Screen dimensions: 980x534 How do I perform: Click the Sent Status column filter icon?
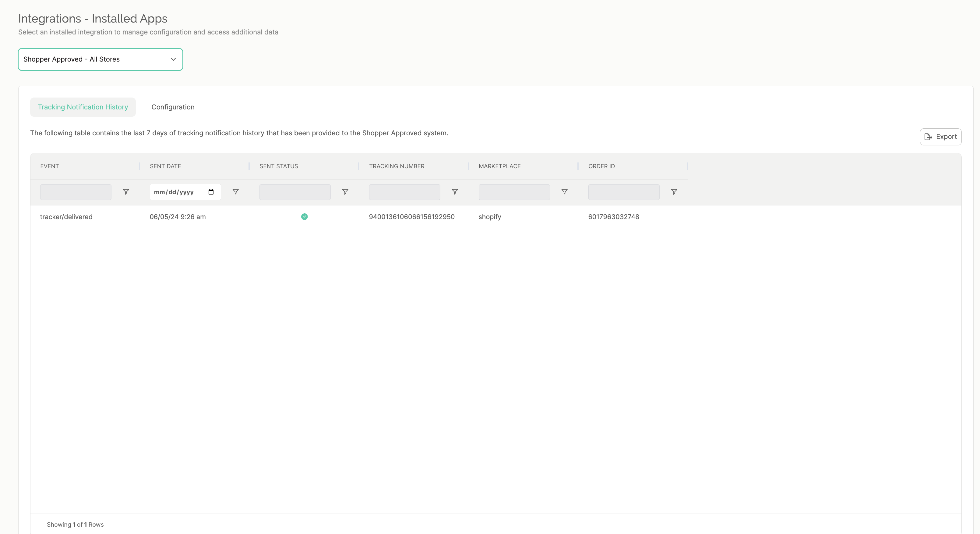click(x=345, y=192)
